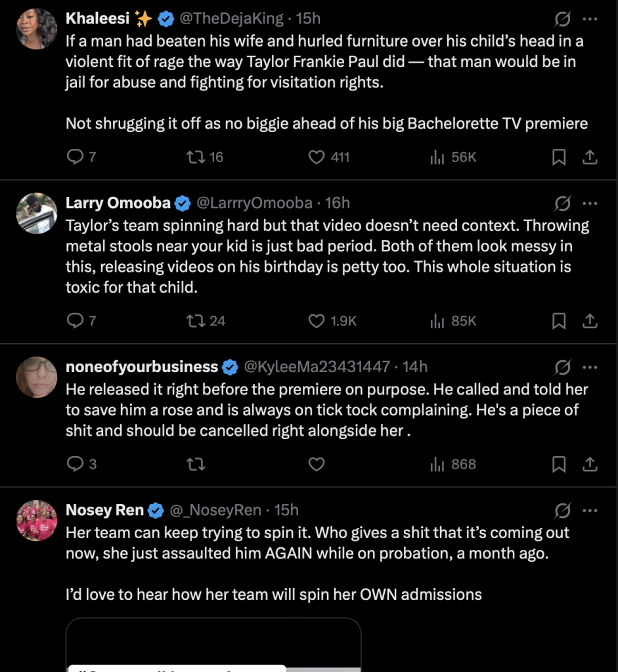Like Khaleesi's tweet with 411 likes

tap(317, 157)
